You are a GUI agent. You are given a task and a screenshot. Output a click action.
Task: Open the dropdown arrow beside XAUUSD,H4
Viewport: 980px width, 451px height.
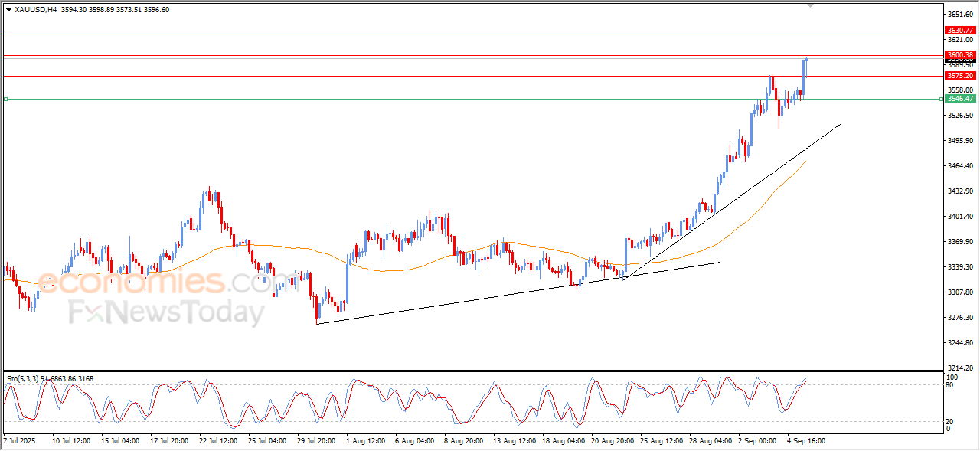[x=8, y=10]
